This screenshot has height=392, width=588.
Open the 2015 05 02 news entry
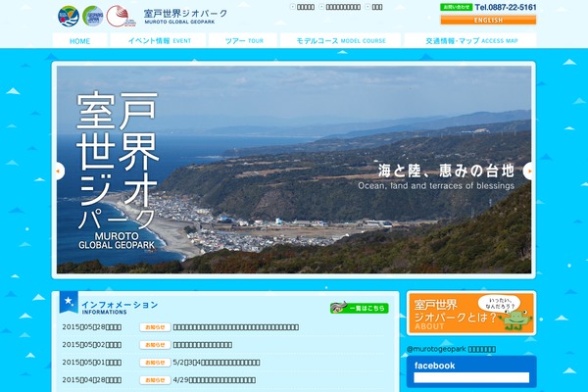tap(203, 345)
